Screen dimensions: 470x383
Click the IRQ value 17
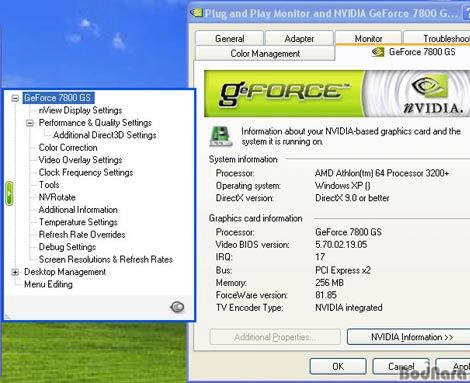point(320,257)
